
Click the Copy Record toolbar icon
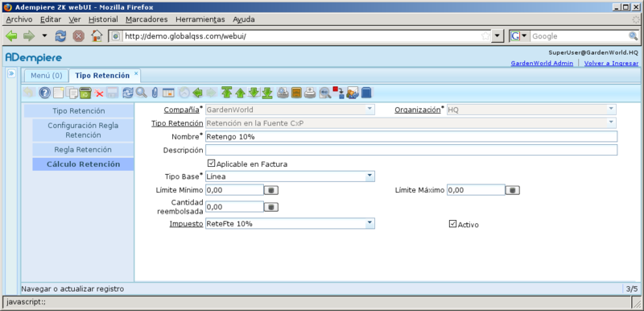[72, 93]
